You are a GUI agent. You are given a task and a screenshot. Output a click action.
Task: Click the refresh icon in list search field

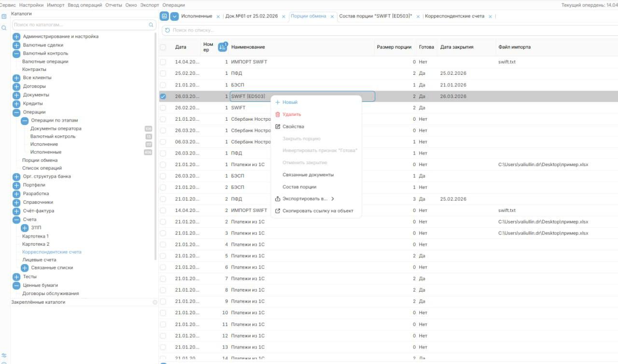168,30
